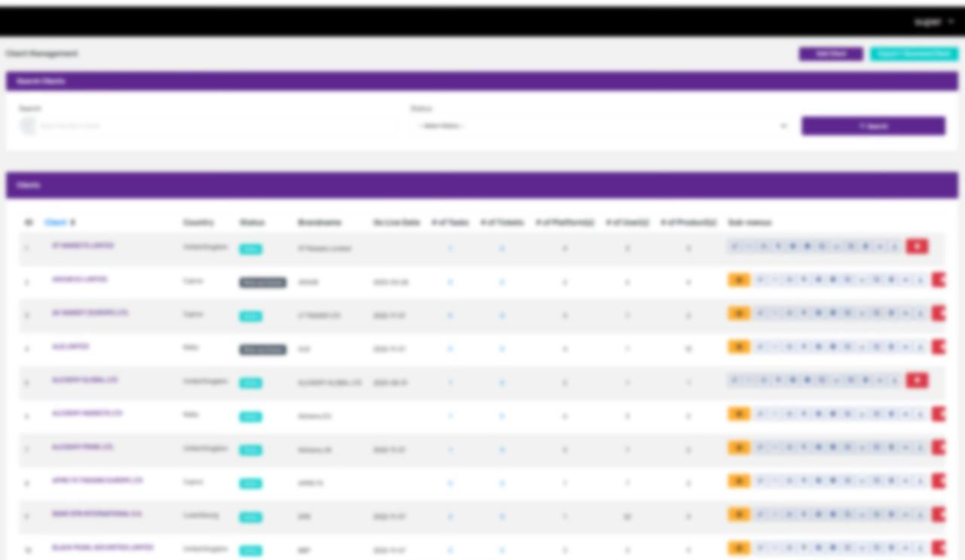Screen dimensions: 965x560
Task: Click the red button in the fifth client row
Action: tap(917, 381)
